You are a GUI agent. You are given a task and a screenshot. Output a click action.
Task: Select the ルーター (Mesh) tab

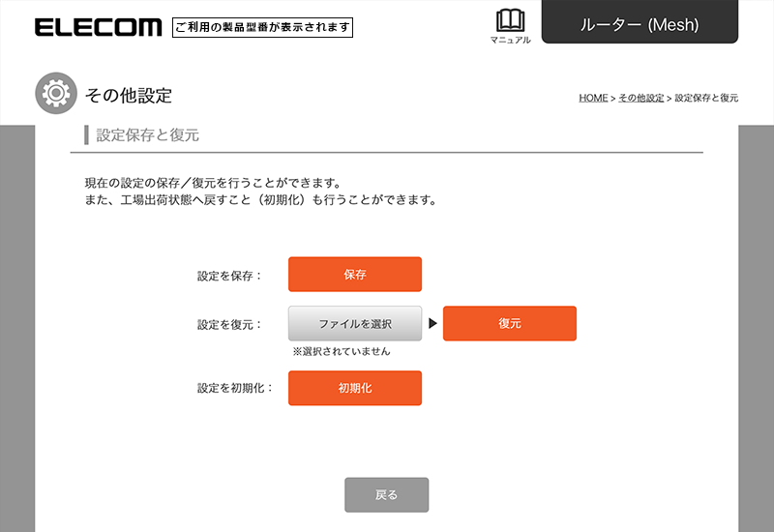pos(640,21)
